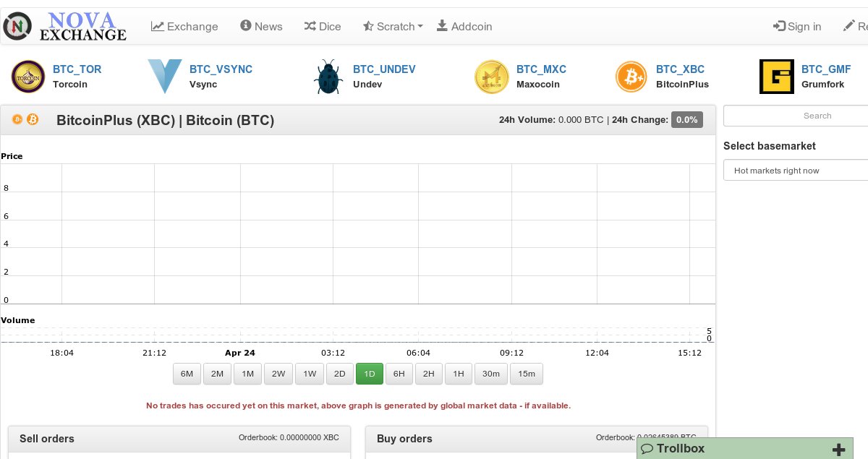
Task: Expand Trollbox with the plus icon
Action: click(x=839, y=450)
